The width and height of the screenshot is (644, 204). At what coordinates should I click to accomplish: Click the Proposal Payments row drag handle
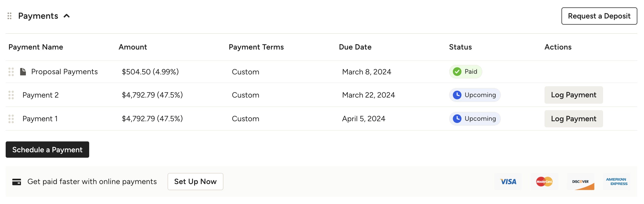click(x=11, y=72)
